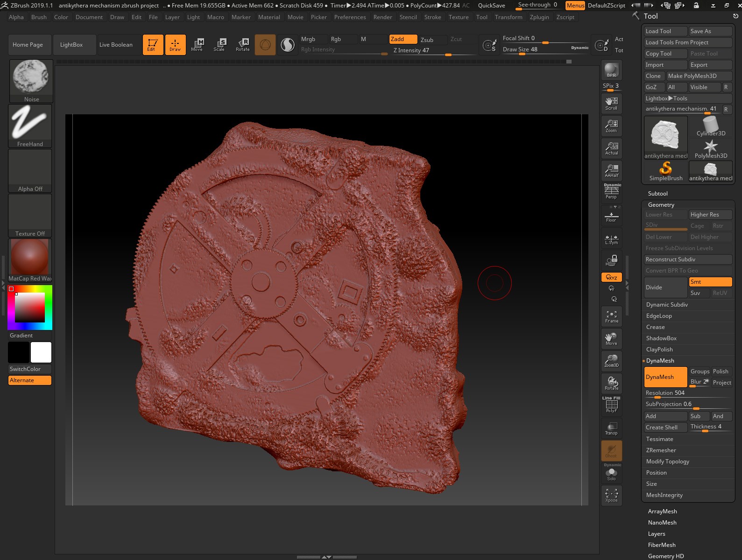Toggle the Smt option beside Divide
Viewport: 742px width, 560px height.
coord(710,282)
